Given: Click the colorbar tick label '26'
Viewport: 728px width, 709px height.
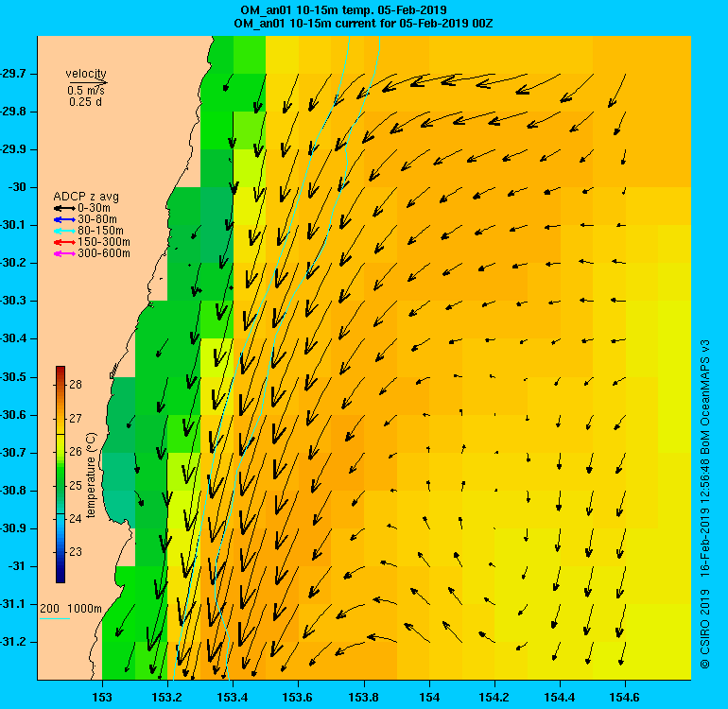Looking at the screenshot, I should click(x=76, y=451).
